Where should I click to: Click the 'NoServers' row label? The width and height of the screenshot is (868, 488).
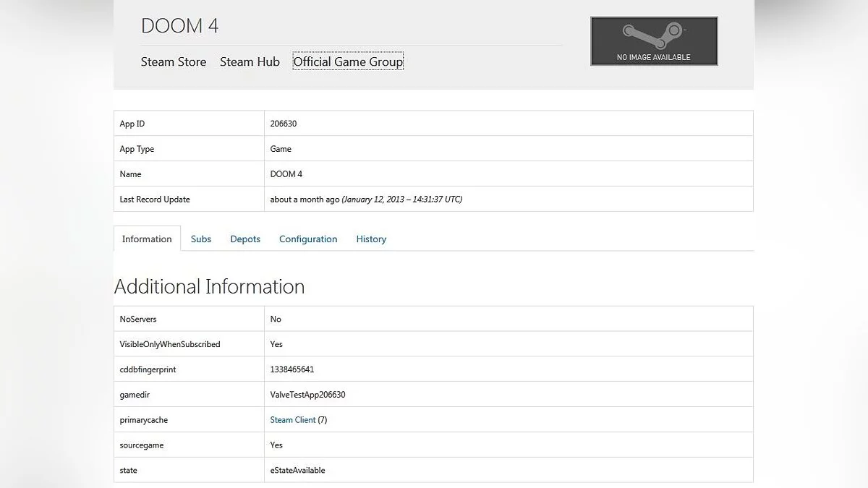click(x=138, y=319)
